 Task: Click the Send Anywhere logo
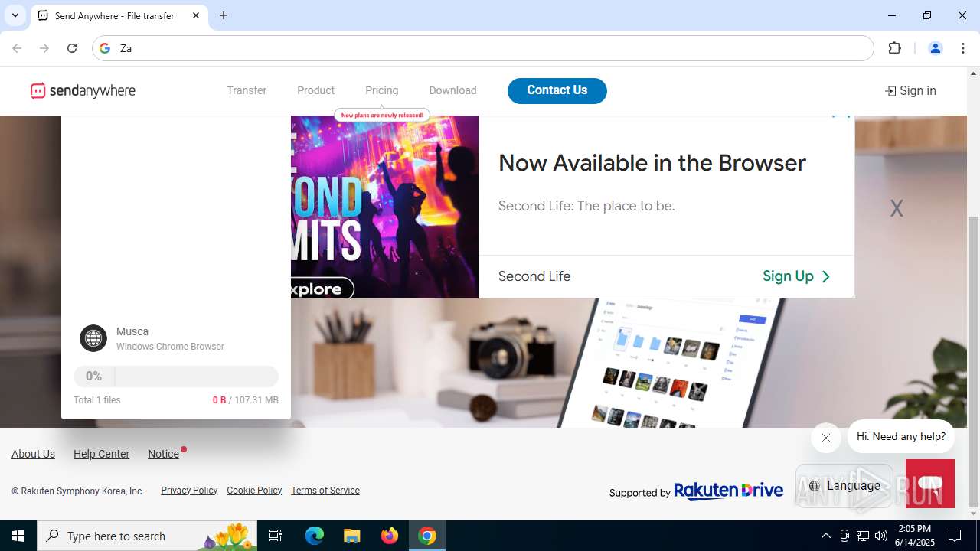83,90
